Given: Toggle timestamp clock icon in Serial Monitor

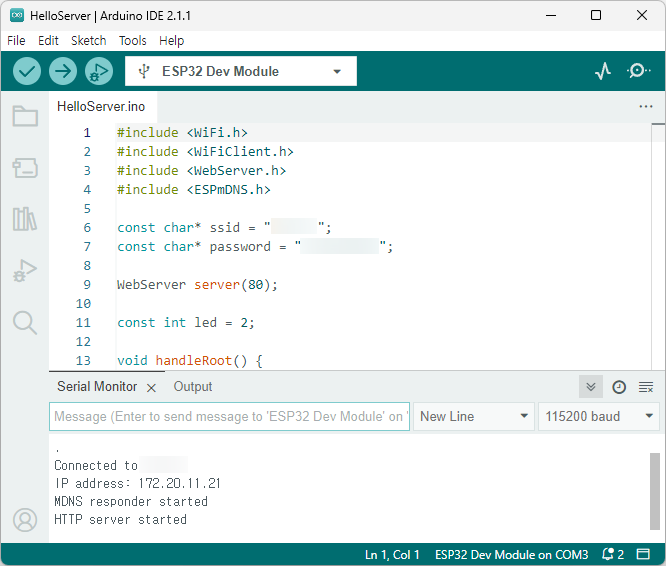Looking at the screenshot, I should (x=619, y=387).
